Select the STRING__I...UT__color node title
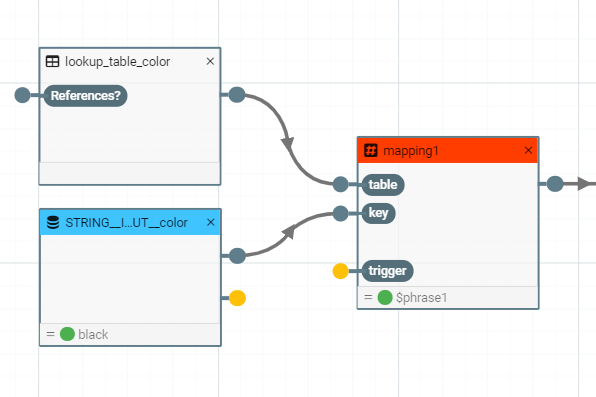 (x=127, y=223)
